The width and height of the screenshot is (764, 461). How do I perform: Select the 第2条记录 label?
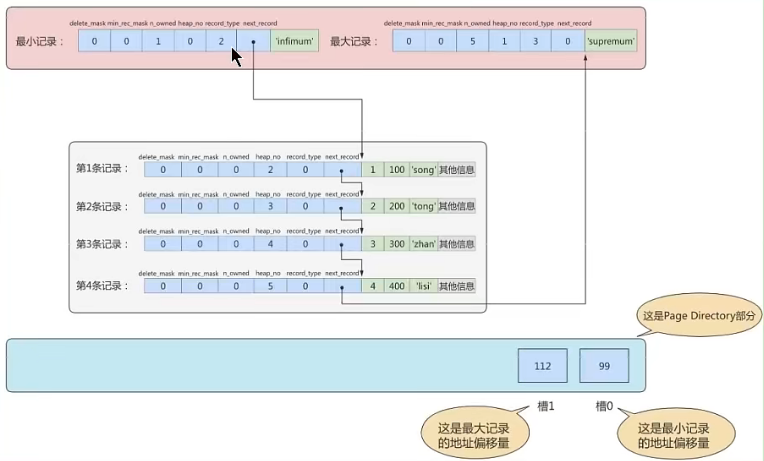point(102,207)
